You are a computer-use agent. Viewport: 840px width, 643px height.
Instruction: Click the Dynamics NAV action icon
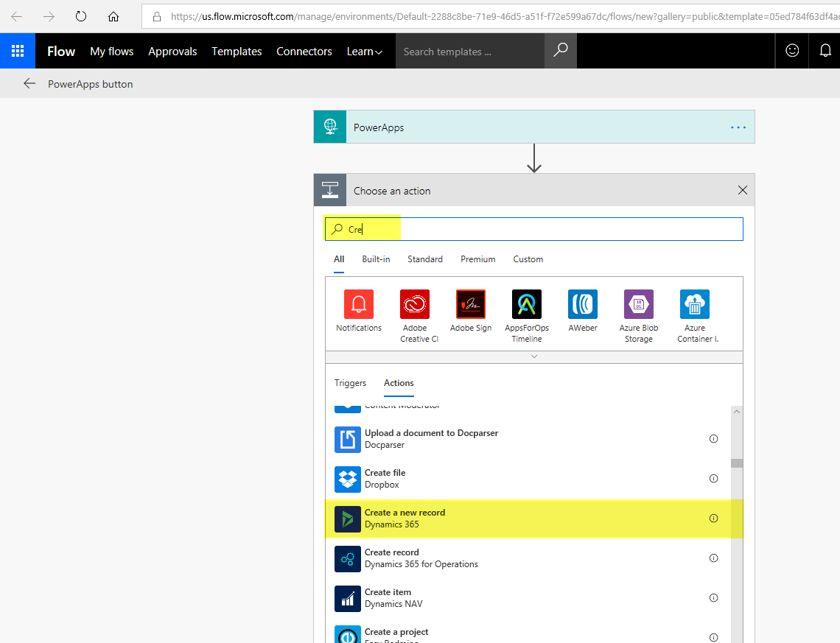[x=348, y=598]
